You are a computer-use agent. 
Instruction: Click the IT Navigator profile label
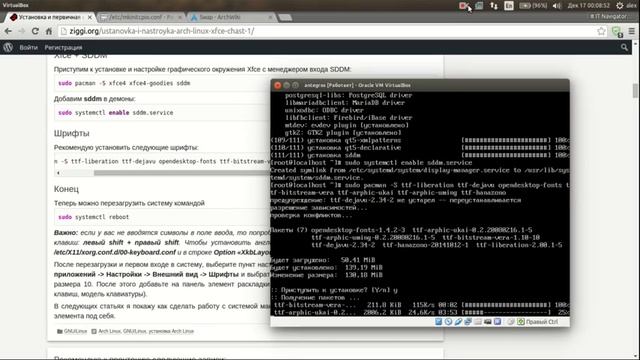609,16
